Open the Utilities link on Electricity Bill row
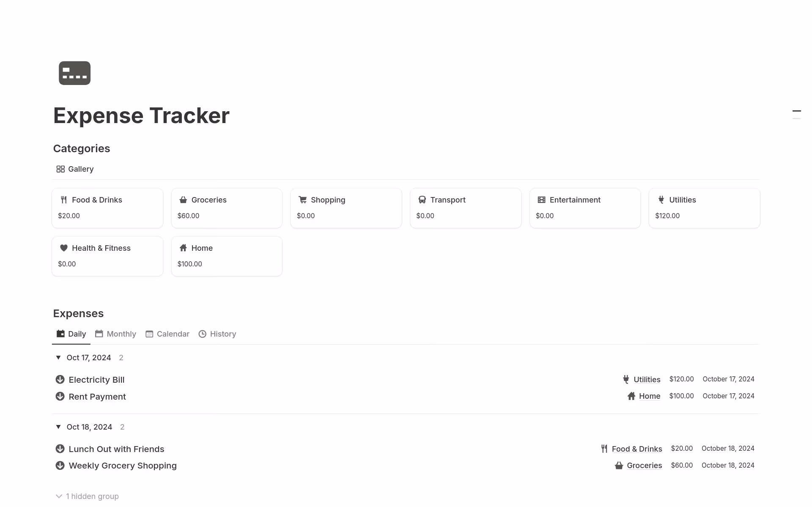This screenshot has width=812, height=507. click(647, 379)
